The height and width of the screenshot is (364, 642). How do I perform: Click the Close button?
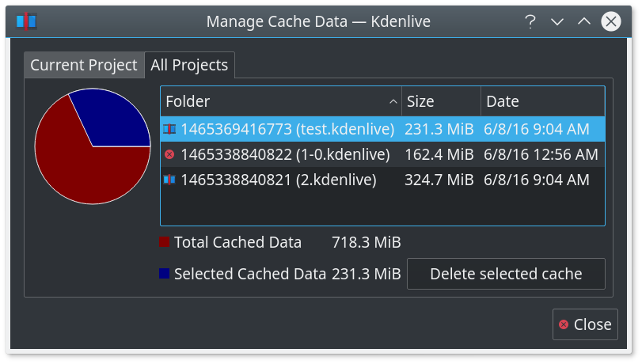point(585,324)
